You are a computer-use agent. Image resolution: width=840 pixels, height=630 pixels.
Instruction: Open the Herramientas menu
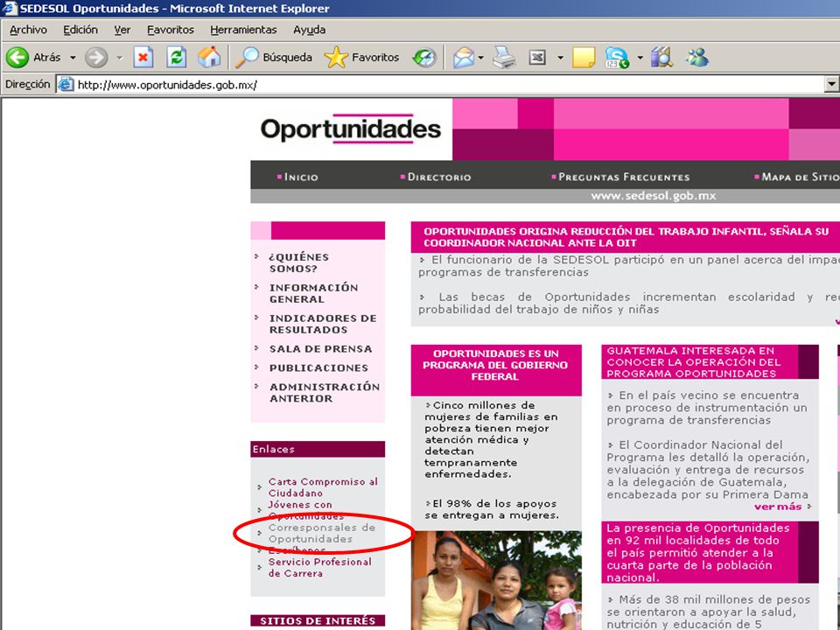243,30
